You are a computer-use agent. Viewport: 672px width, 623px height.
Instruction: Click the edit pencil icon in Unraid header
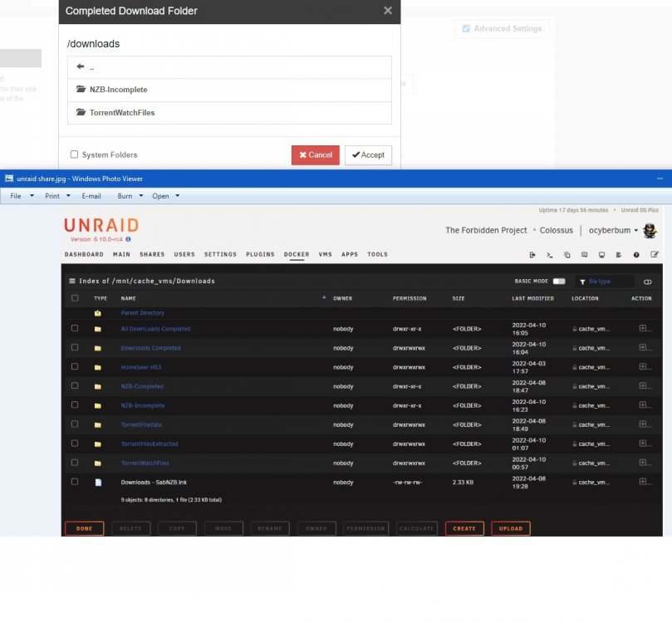(655, 254)
